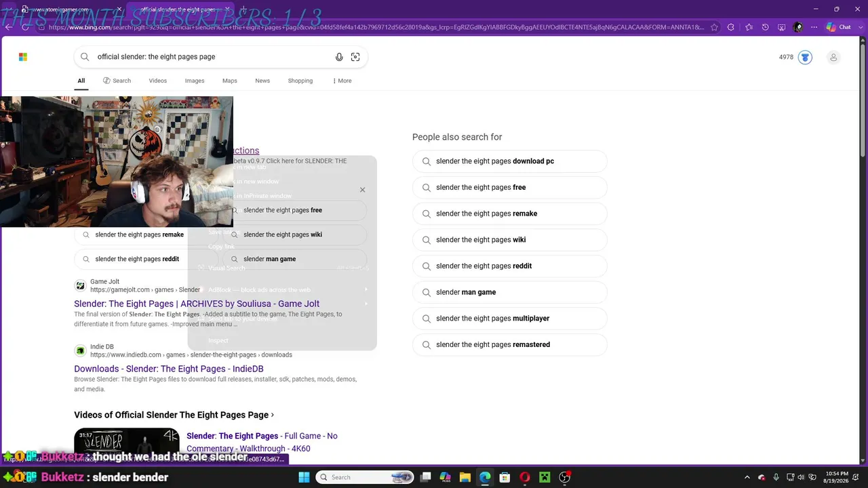The width and height of the screenshot is (868, 488).
Task: Click popup chip 'slender the eight pages wiki'
Action: pos(295,235)
